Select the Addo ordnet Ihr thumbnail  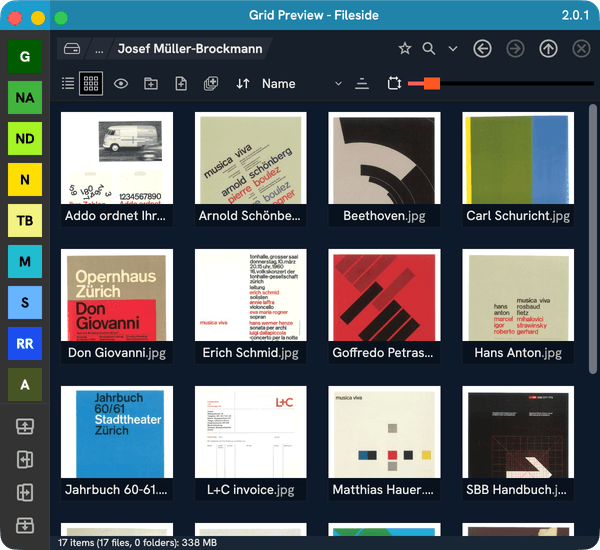pos(117,158)
